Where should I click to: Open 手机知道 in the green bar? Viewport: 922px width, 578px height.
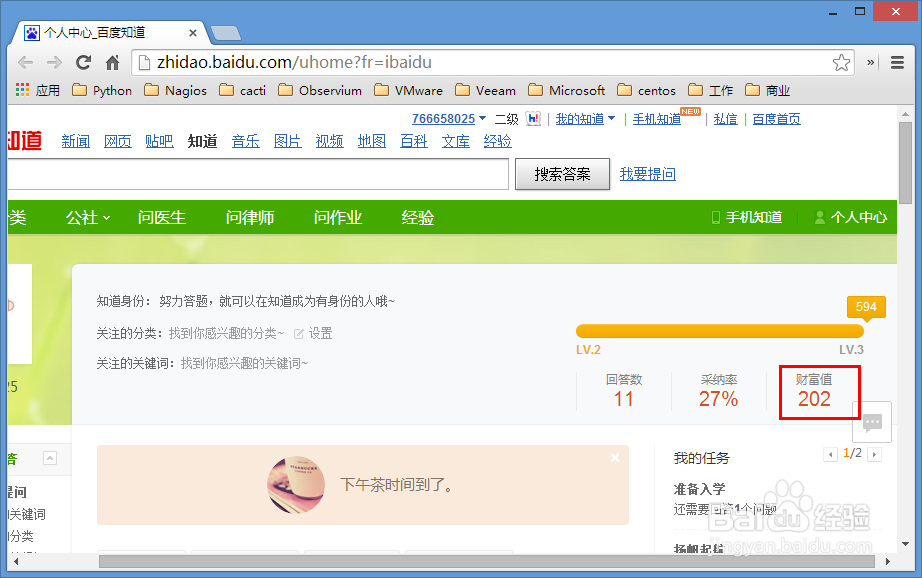point(747,218)
